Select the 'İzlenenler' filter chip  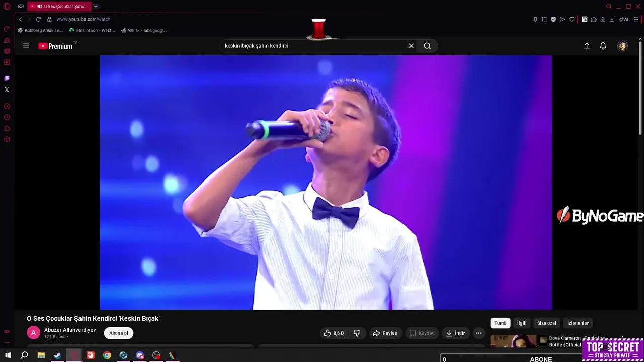click(578, 323)
